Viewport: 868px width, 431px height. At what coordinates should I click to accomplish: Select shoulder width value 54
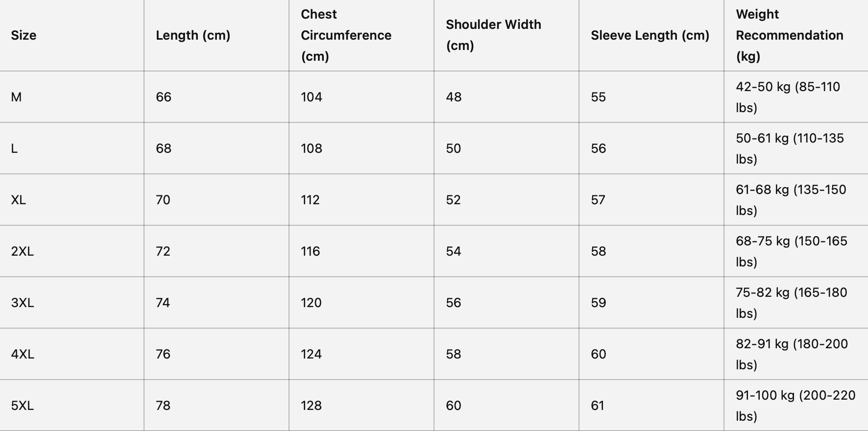click(454, 251)
